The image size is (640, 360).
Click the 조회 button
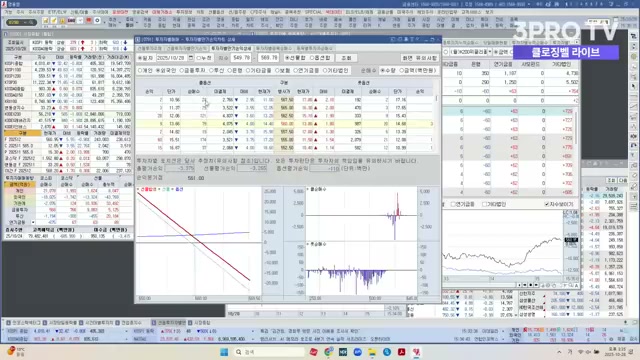(x=346, y=58)
